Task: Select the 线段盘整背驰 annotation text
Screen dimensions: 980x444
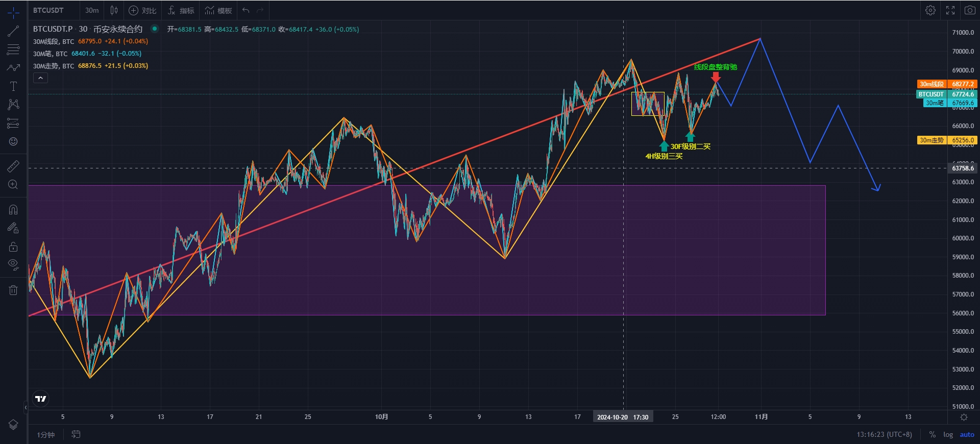Action: click(715, 67)
